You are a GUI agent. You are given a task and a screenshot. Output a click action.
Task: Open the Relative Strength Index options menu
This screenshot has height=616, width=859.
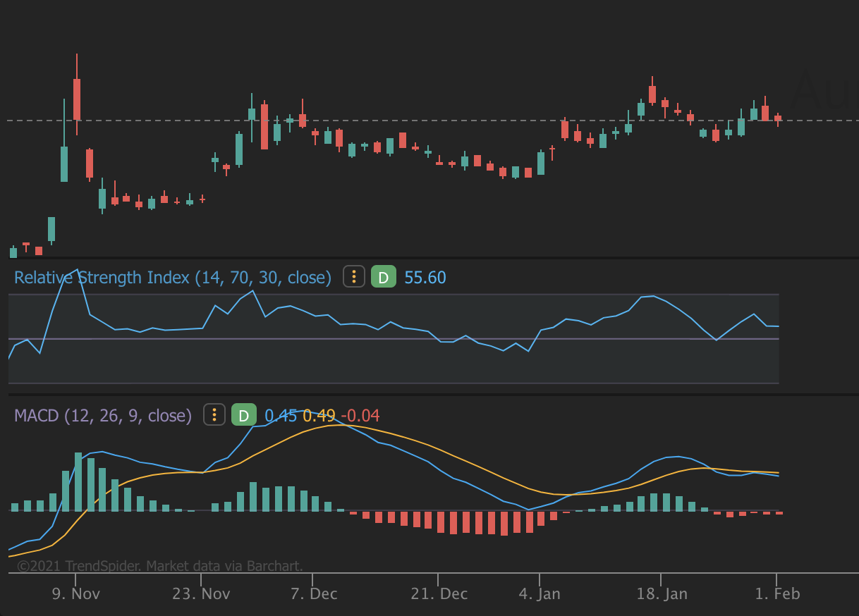pyautogui.click(x=354, y=277)
